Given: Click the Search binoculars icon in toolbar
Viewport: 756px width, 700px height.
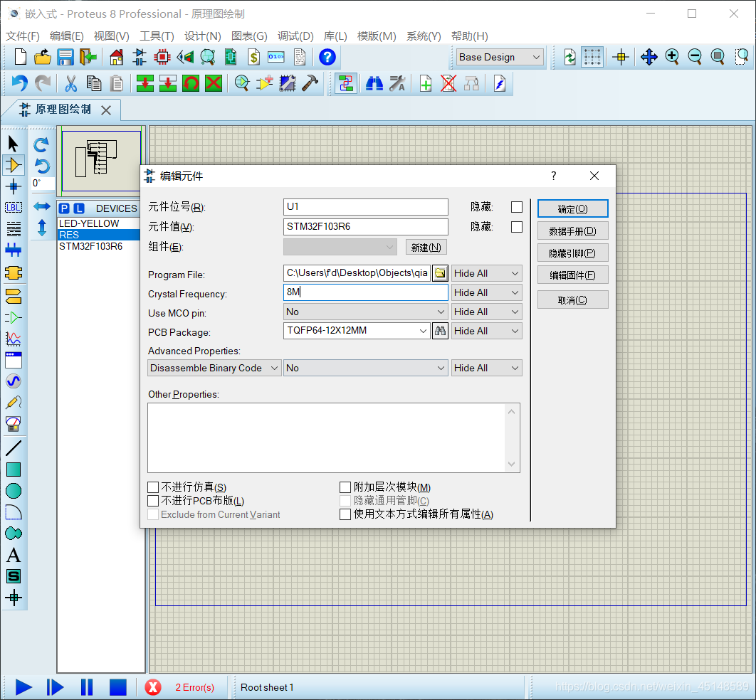Looking at the screenshot, I should pos(374,83).
